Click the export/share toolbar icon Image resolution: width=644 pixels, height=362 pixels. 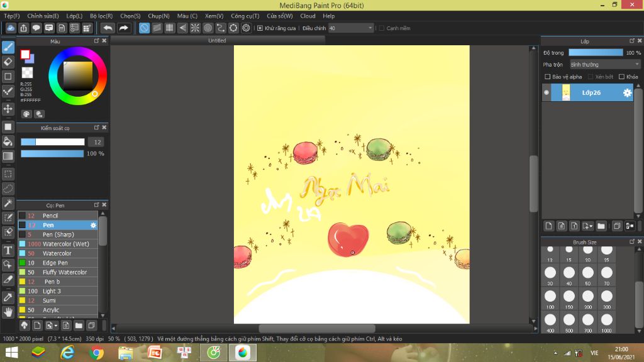click(x=23, y=28)
